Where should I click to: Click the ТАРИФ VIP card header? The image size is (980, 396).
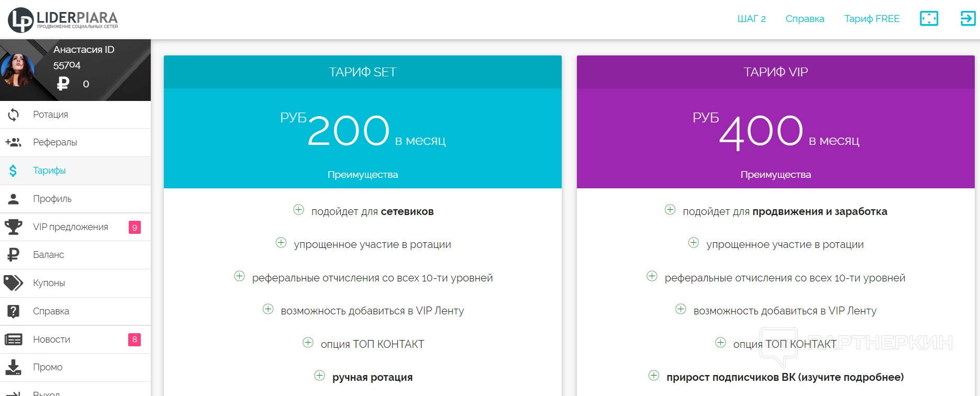point(775,72)
